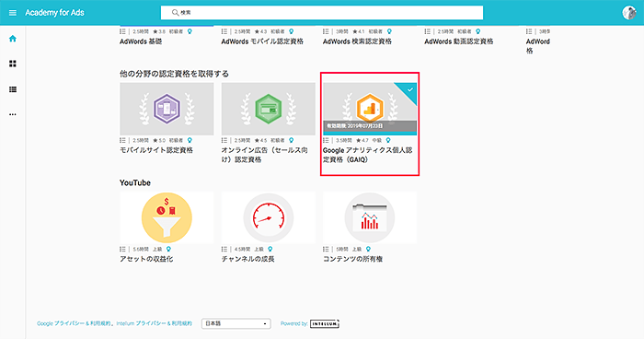Click the Intellum logo in footer

pyautogui.click(x=325, y=323)
